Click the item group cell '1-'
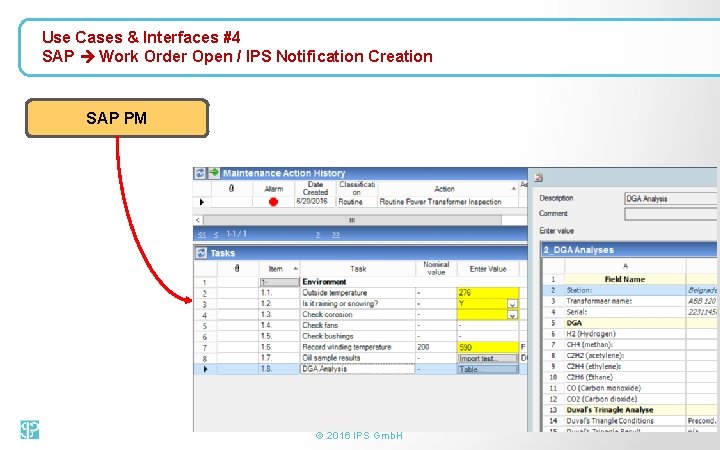This screenshot has width=720, height=450. coord(279,282)
